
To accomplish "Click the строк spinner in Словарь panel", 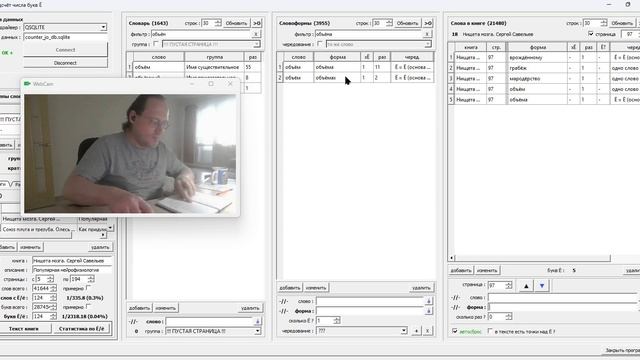I will click(211, 23).
